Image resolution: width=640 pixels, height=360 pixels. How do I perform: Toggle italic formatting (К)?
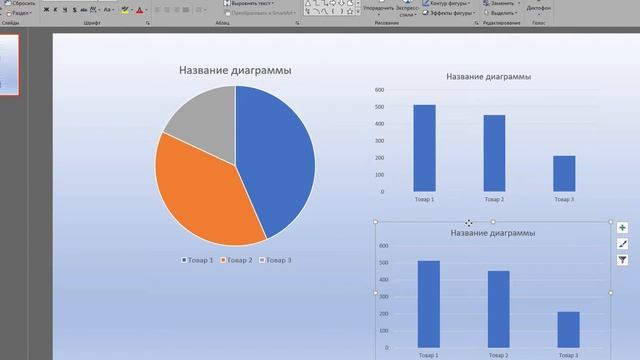56,10
